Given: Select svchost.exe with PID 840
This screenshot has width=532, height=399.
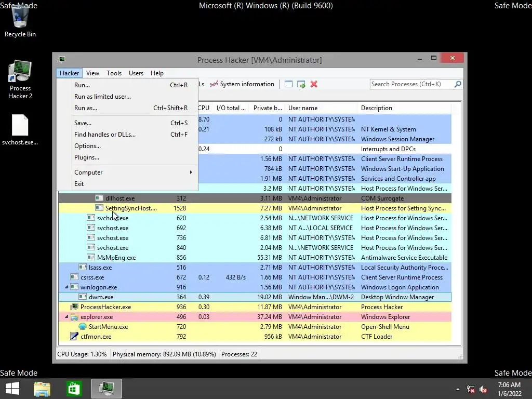Looking at the screenshot, I should pos(255,248).
